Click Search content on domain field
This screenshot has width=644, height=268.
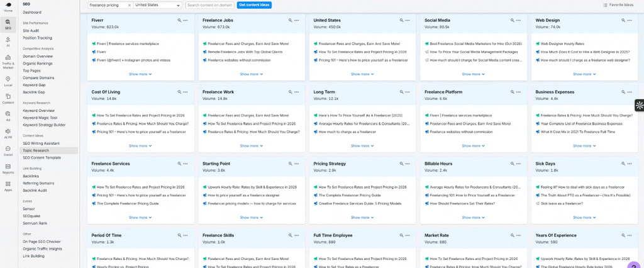(x=210, y=5)
